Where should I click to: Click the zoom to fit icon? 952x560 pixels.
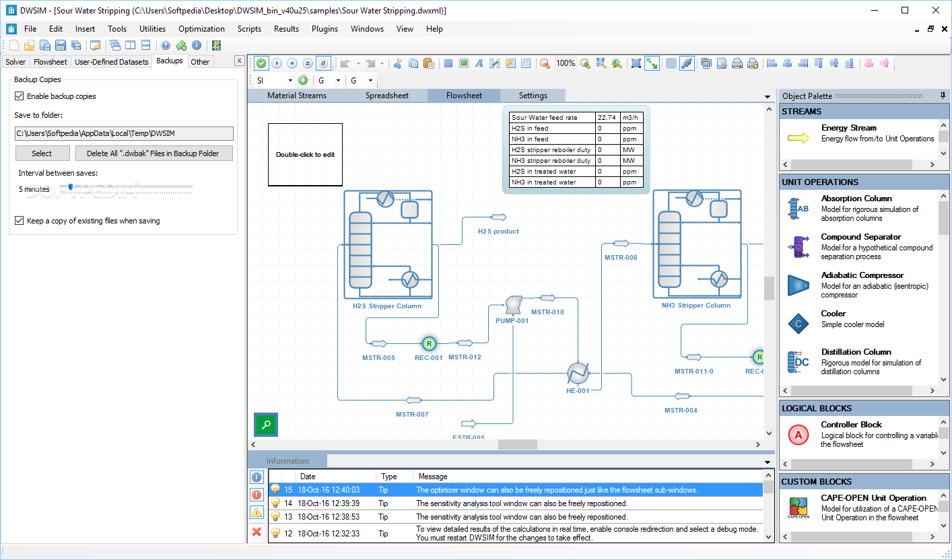click(x=601, y=63)
